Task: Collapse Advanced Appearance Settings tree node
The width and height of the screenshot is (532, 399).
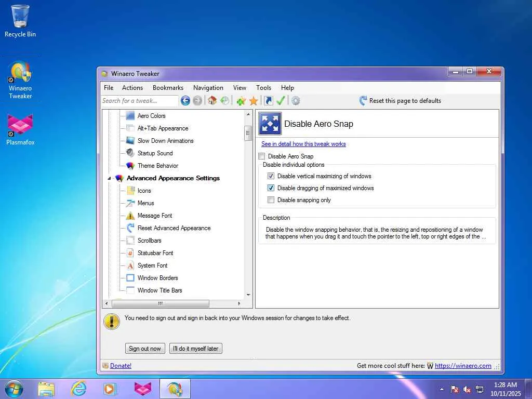Action: coord(109,179)
